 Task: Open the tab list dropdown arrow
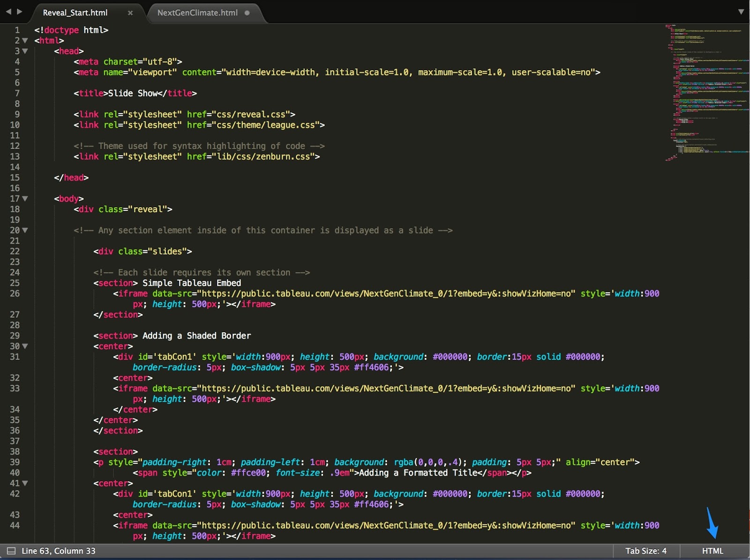coord(741,12)
